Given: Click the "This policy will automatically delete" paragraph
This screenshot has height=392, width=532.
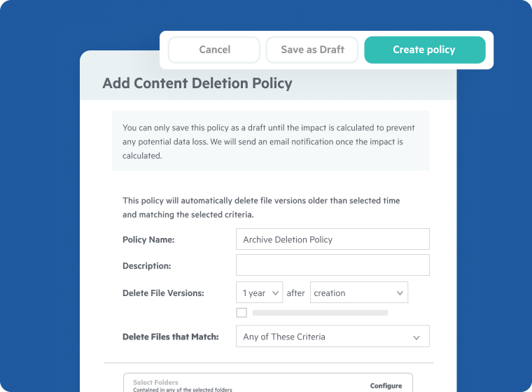Looking at the screenshot, I should 261,207.
